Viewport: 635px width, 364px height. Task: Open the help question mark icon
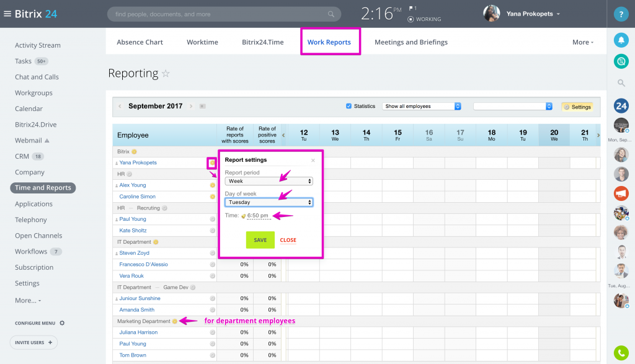(621, 14)
